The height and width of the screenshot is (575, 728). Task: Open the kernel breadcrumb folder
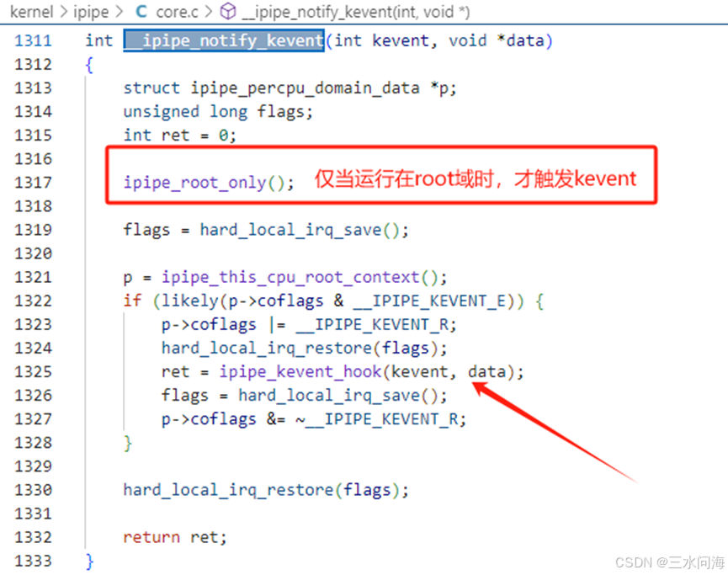[32, 12]
